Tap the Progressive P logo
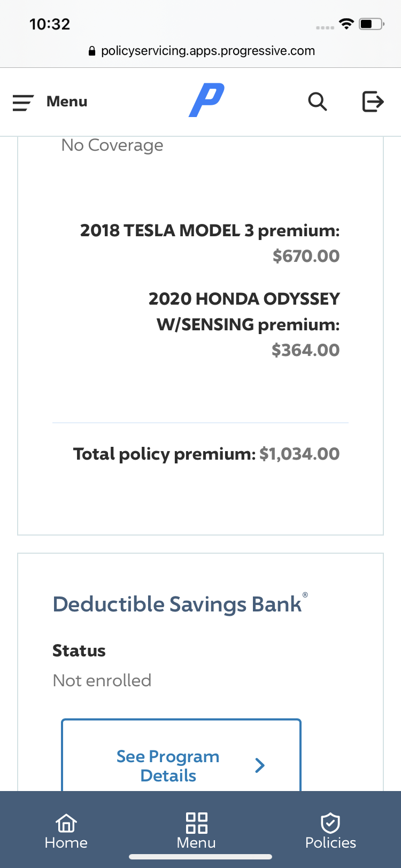 (x=206, y=100)
